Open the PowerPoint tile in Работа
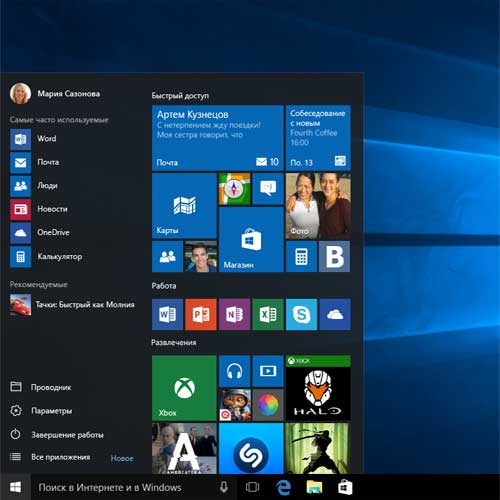Viewport: 500px width, 500px height. (201, 314)
